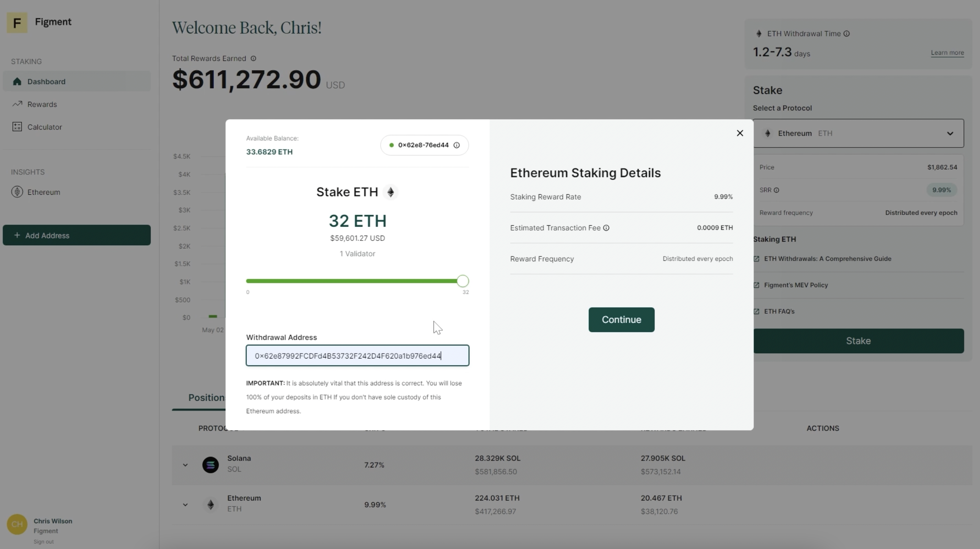Image resolution: width=980 pixels, height=549 pixels.
Task: Click the info icon beside Estimated Transaction Fee
Action: 606,227
